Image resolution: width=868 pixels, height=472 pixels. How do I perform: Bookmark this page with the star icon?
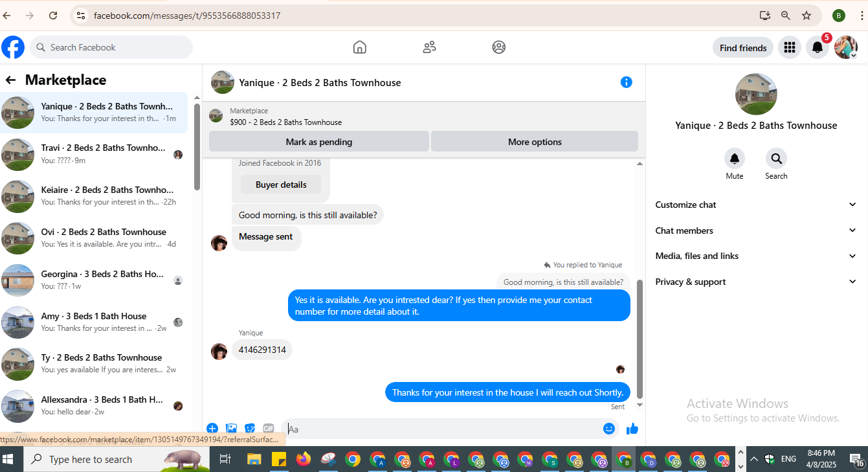point(807,16)
